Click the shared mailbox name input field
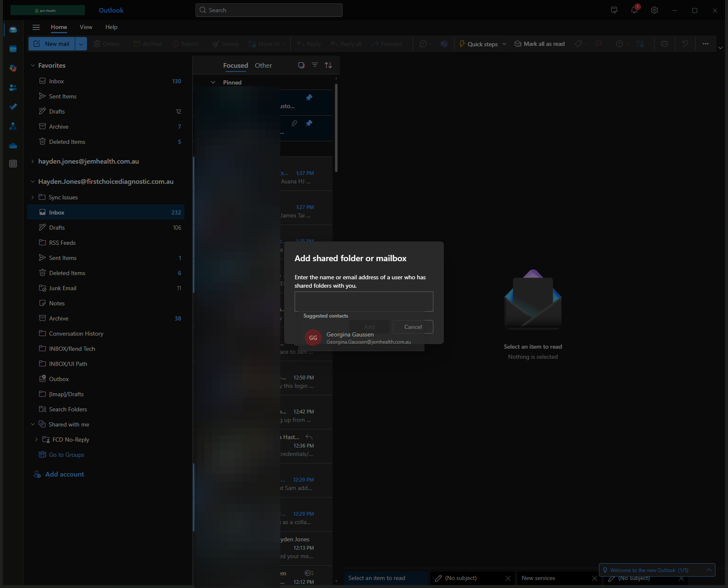 (364, 302)
